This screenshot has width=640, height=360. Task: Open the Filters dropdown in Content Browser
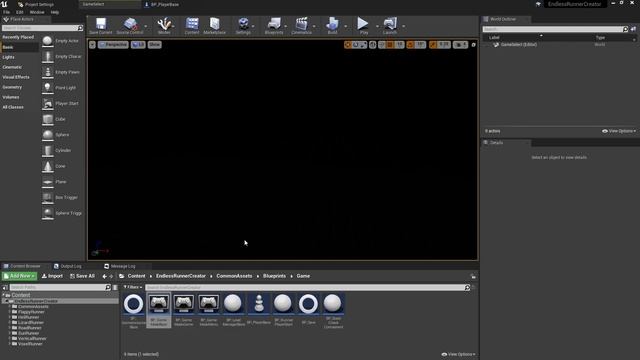[x=133, y=287]
